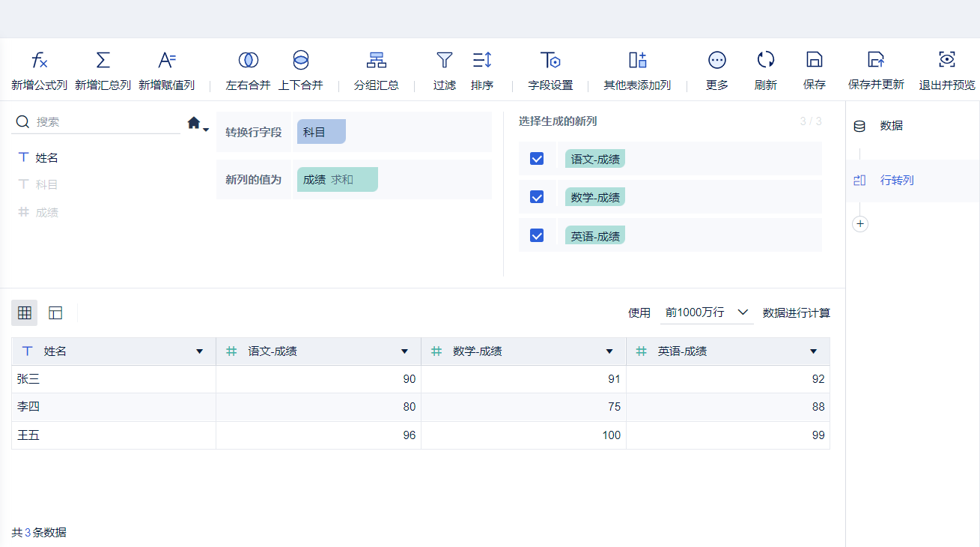
Task: Click the 数学-成绩 generated column tag
Action: [x=595, y=197]
